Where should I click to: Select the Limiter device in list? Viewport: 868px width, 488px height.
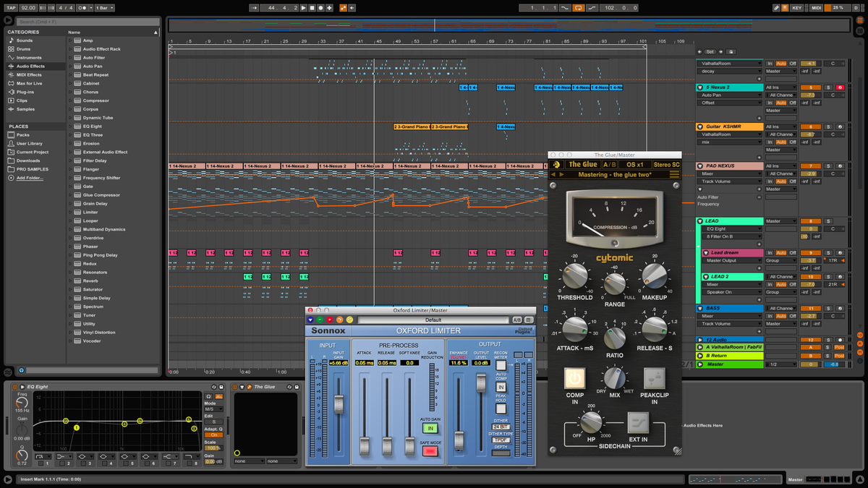pos(90,212)
